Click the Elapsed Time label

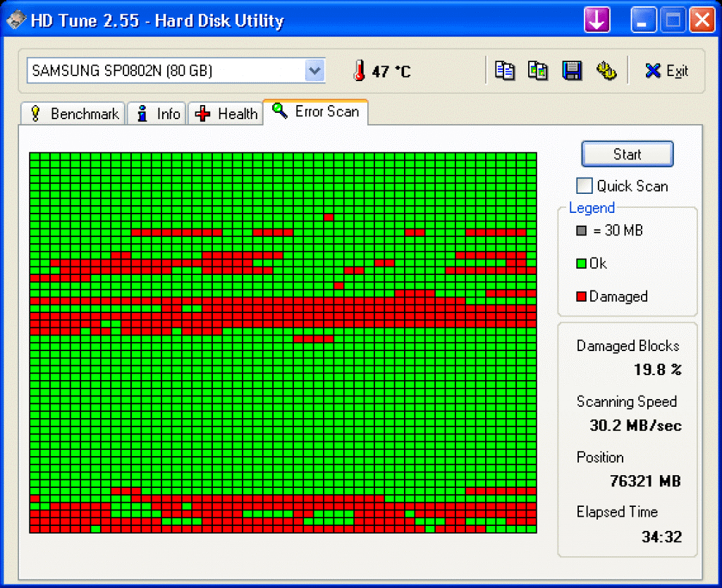(x=617, y=512)
